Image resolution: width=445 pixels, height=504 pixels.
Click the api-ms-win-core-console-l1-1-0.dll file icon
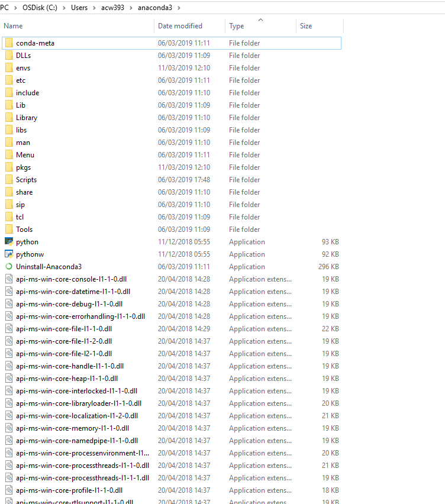9,279
